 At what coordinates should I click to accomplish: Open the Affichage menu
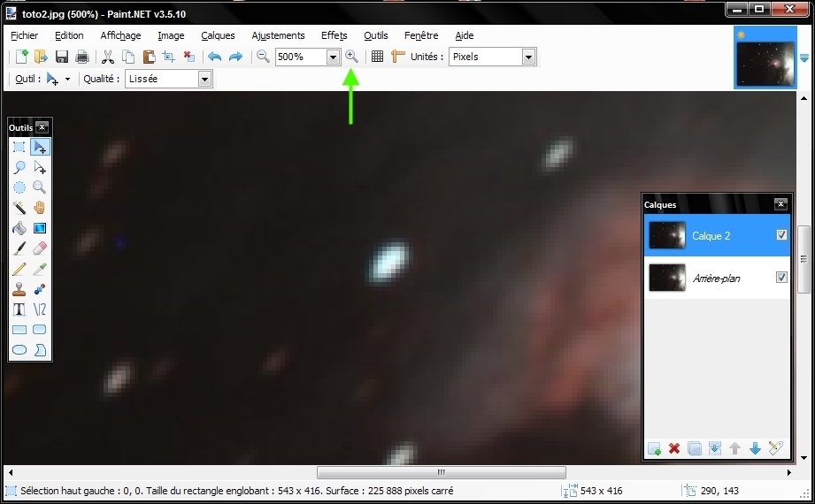(x=120, y=35)
